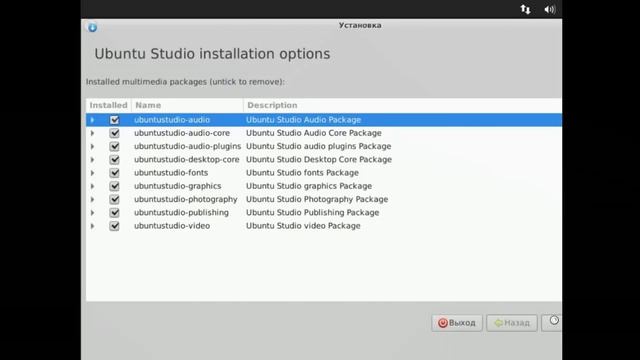640x360 pixels.
Task: Untick the ubuntustudio-desktop-core checkbox
Action: 114,160
